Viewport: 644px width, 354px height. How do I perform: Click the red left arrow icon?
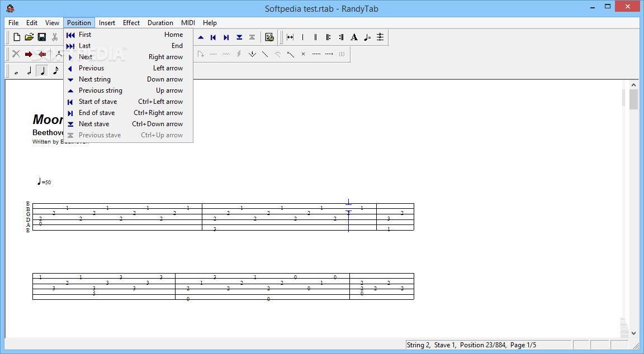(x=42, y=54)
